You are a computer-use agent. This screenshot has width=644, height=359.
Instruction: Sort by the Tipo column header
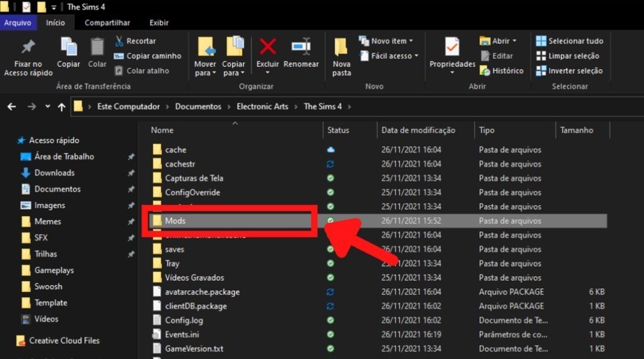pos(487,130)
